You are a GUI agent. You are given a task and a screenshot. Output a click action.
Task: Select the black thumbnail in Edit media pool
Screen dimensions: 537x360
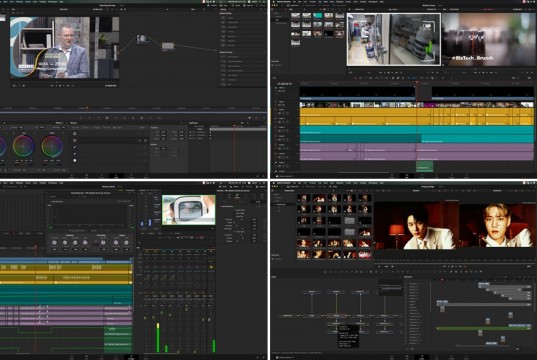(328, 34)
